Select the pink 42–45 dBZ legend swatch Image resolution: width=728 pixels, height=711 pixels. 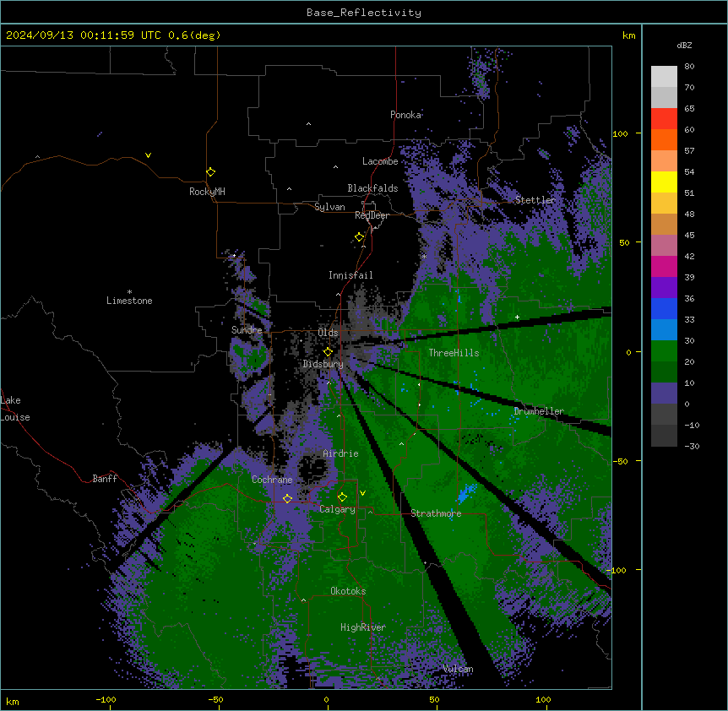pyautogui.click(x=664, y=246)
